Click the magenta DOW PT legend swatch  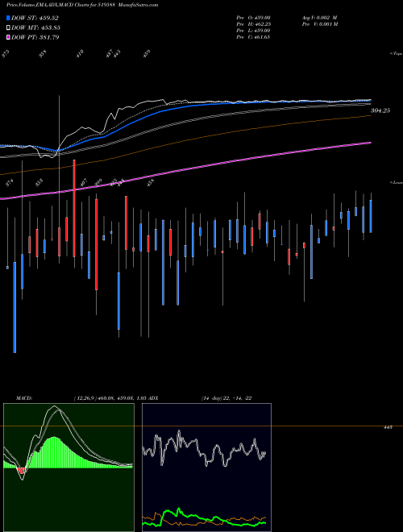click(x=9, y=37)
